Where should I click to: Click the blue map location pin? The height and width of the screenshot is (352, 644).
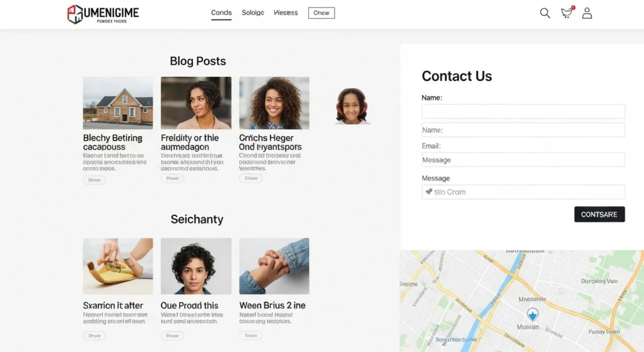click(x=533, y=315)
